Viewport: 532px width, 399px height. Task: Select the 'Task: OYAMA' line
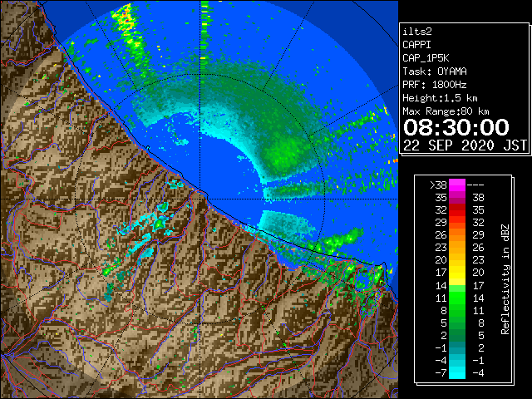pyautogui.click(x=435, y=71)
